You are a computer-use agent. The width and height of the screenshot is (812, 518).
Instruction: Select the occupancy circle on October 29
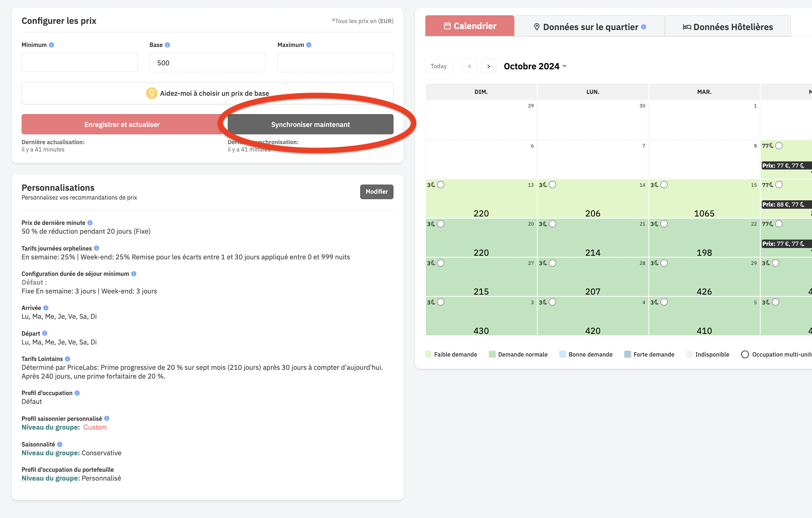click(664, 263)
